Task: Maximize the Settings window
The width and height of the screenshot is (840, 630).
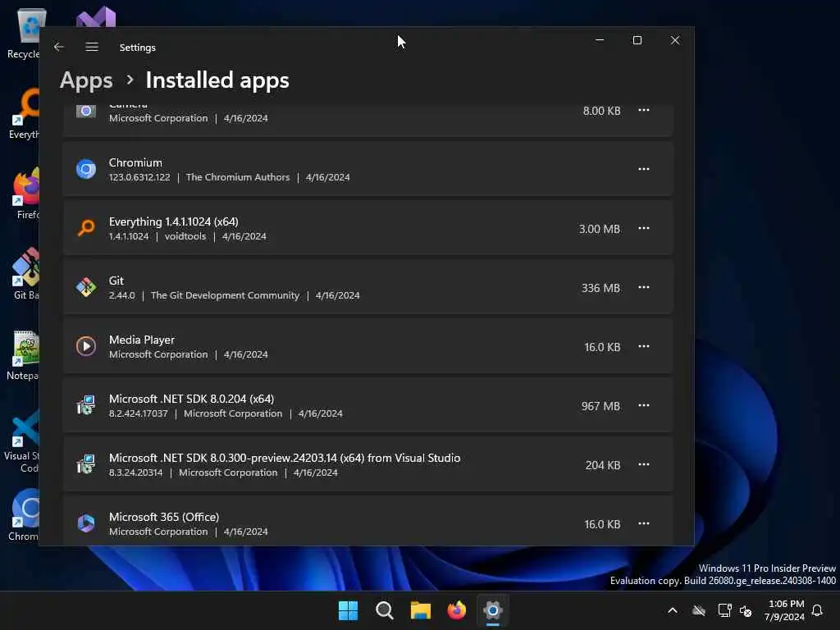Action: coord(637,40)
